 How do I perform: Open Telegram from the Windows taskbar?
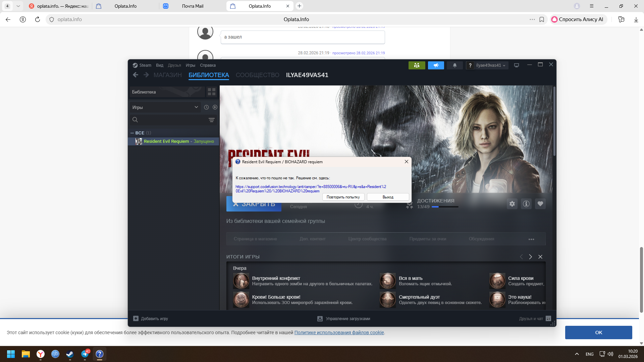coord(85,354)
